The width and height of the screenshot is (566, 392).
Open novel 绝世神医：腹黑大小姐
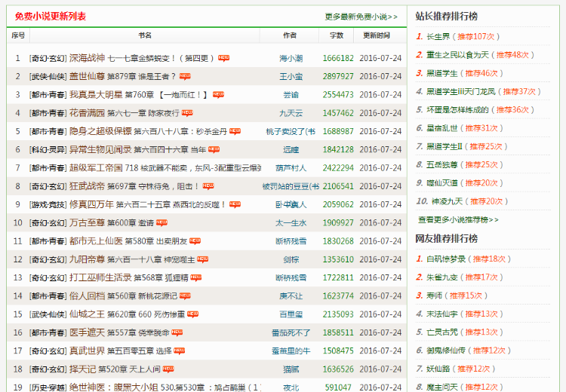(114, 387)
